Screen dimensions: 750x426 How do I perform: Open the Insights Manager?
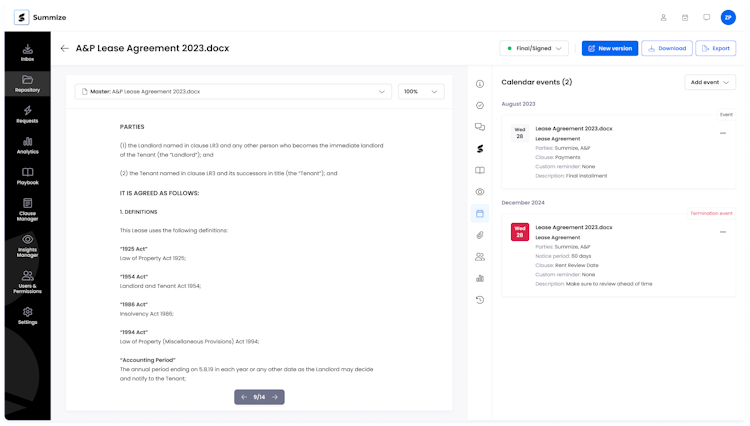pos(27,245)
